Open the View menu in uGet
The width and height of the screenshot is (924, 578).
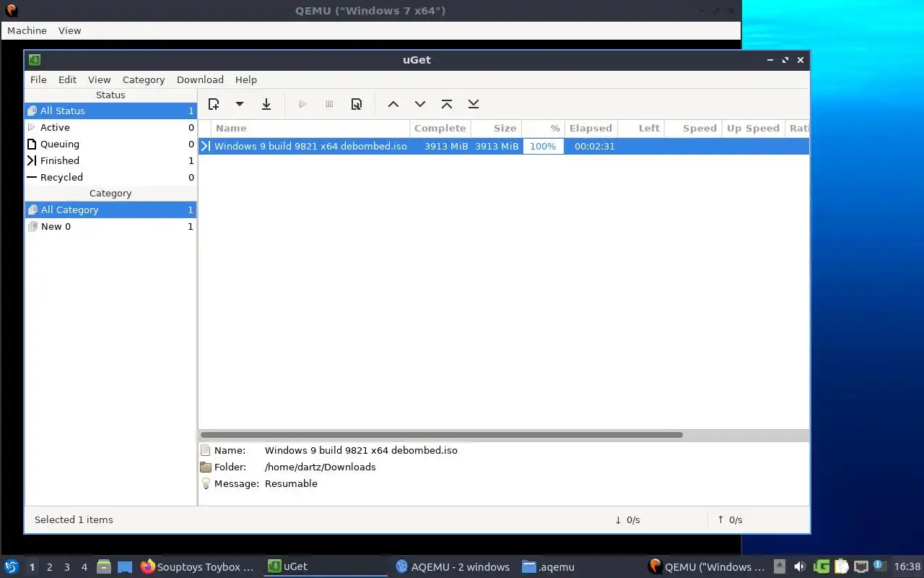pyautogui.click(x=100, y=79)
